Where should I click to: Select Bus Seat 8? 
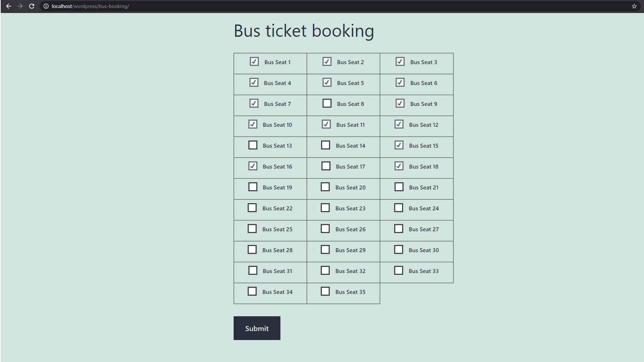click(327, 103)
